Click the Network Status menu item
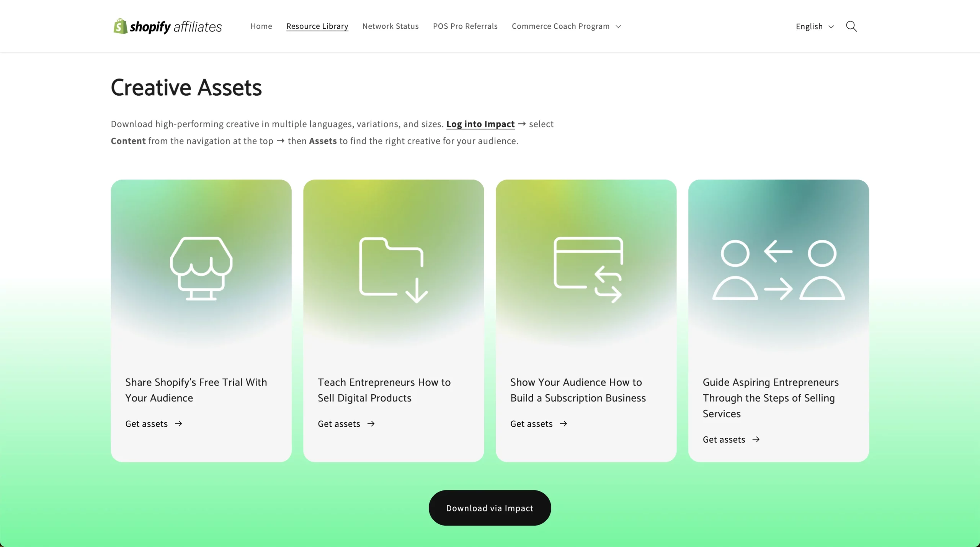This screenshot has height=547, width=980. 390,26
